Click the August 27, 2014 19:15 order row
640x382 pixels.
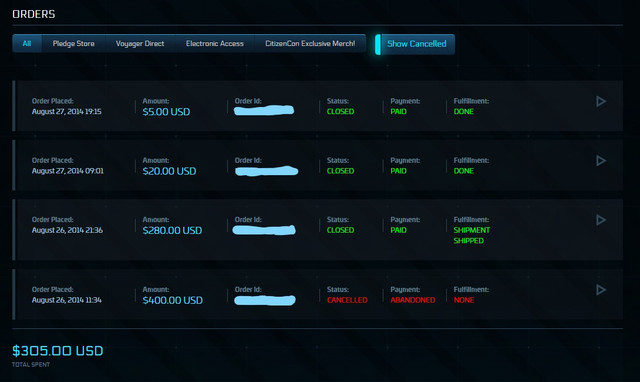pos(318,106)
